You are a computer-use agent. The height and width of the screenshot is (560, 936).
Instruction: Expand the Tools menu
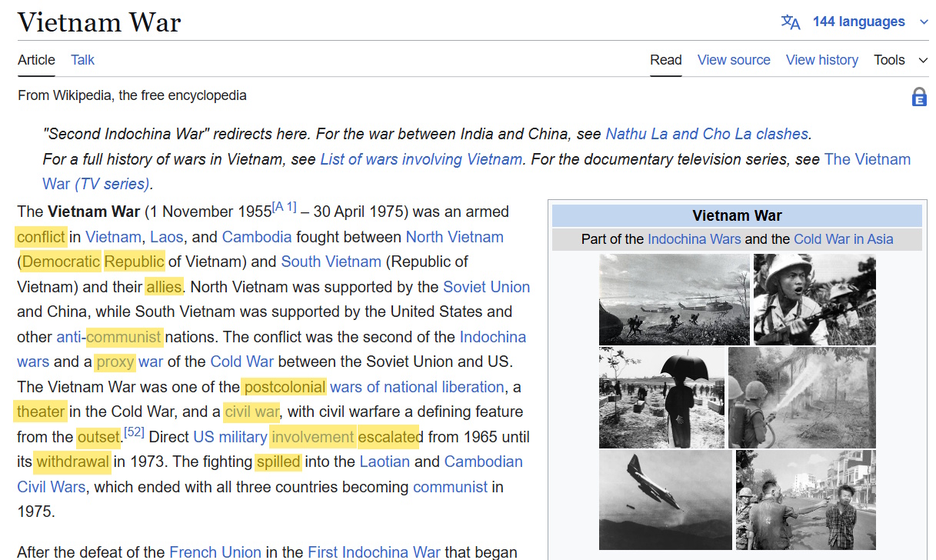[900, 60]
